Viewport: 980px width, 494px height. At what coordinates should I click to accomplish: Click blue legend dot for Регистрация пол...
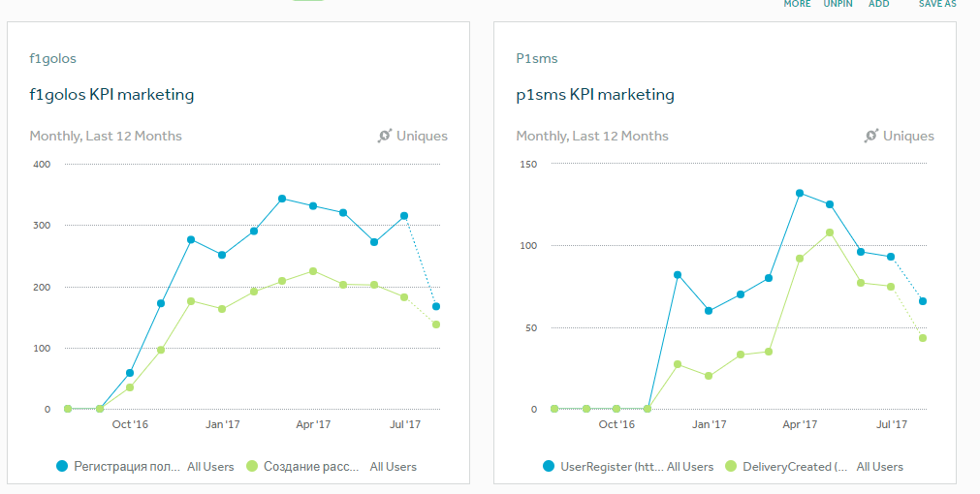coord(62,466)
